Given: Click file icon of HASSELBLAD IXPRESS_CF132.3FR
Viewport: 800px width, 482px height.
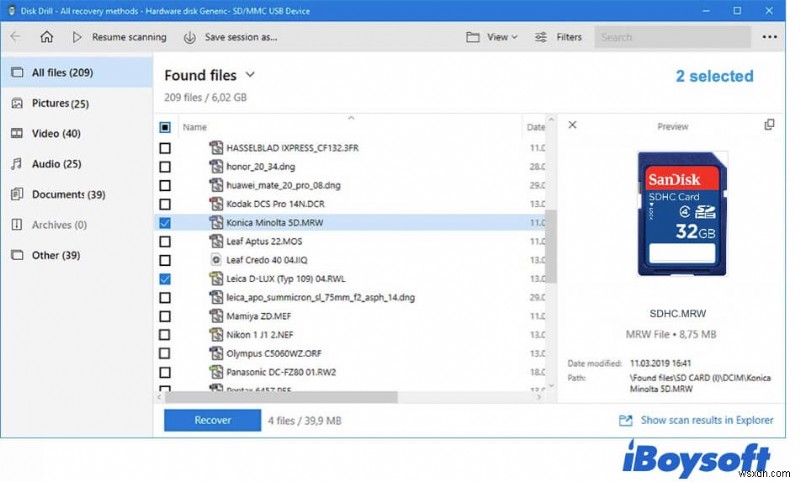Looking at the screenshot, I should click(216, 148).
